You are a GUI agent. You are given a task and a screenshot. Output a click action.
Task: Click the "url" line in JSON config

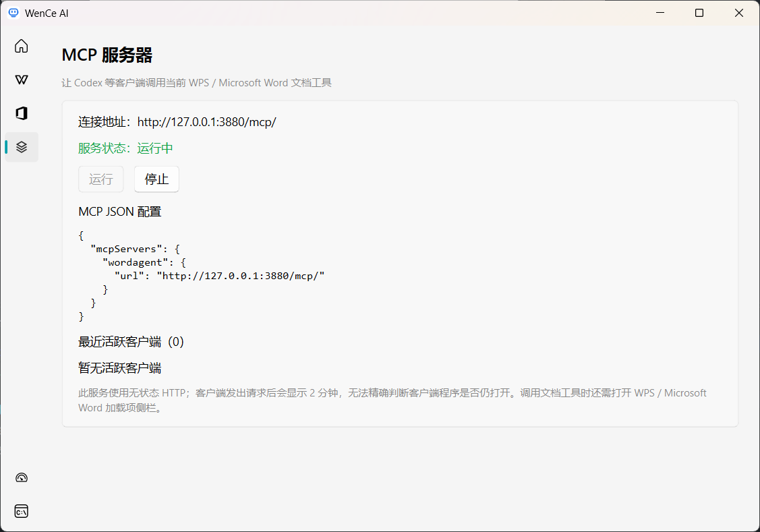220,276
